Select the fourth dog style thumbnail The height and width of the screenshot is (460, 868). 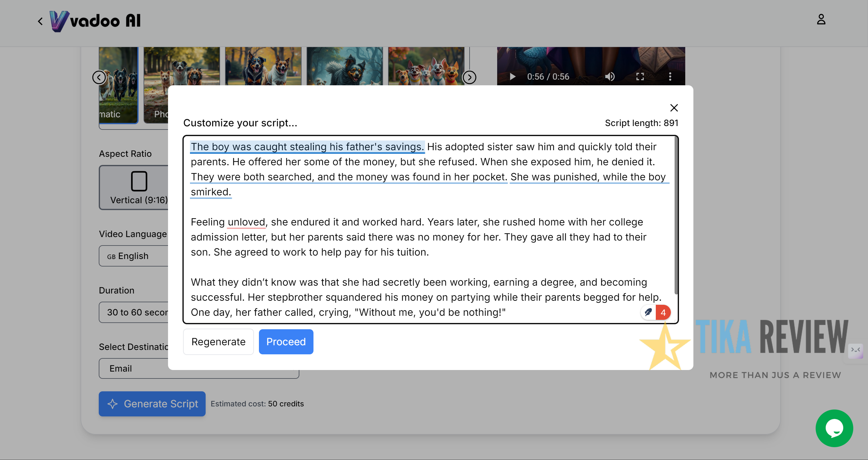[x=345, y=66]
